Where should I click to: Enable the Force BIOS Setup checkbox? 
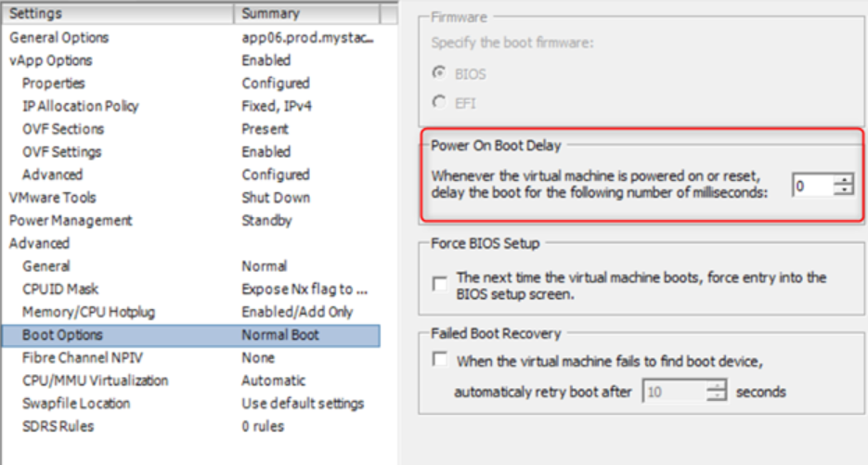pos(441,284)
